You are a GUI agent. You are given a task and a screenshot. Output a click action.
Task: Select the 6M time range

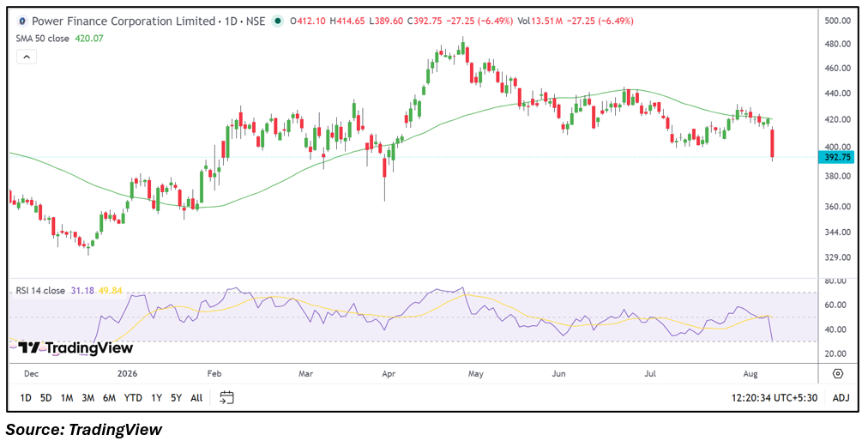(x=109, y=398)
